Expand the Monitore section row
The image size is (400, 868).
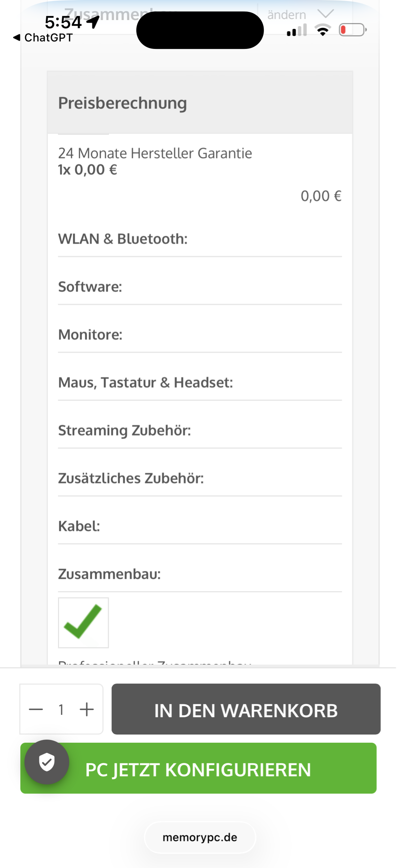(x=200, y=335)
